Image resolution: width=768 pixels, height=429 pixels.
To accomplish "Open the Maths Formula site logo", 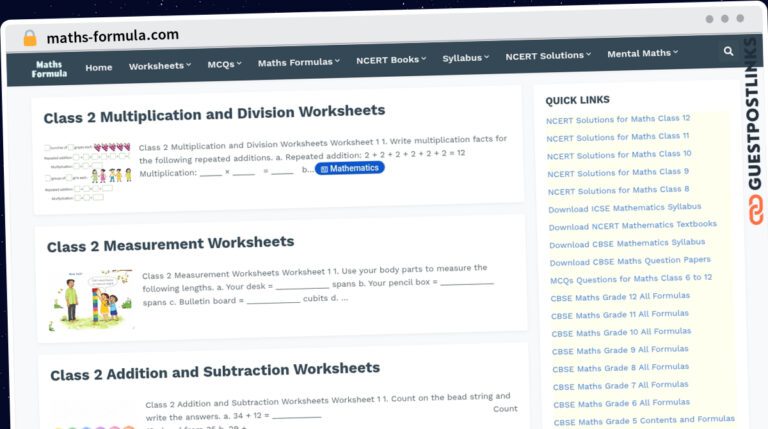I will (x=49, y=69).
